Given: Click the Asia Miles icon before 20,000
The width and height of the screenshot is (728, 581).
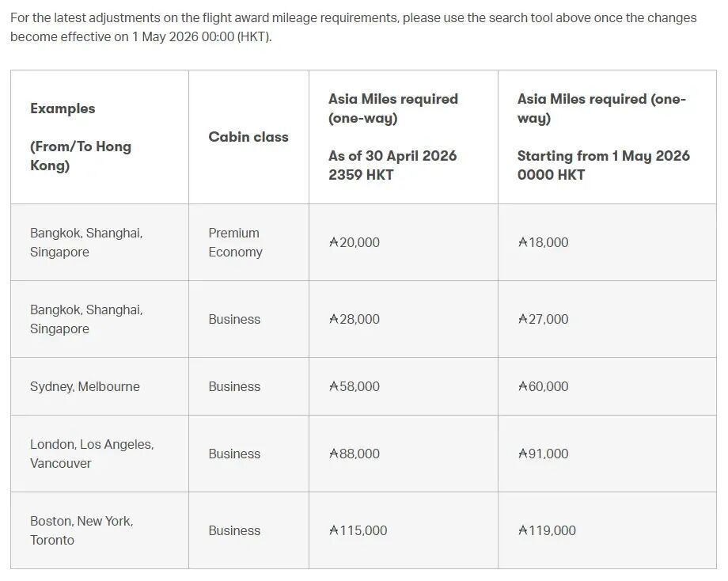Looking at the screenshot, I should click(333, 242).
